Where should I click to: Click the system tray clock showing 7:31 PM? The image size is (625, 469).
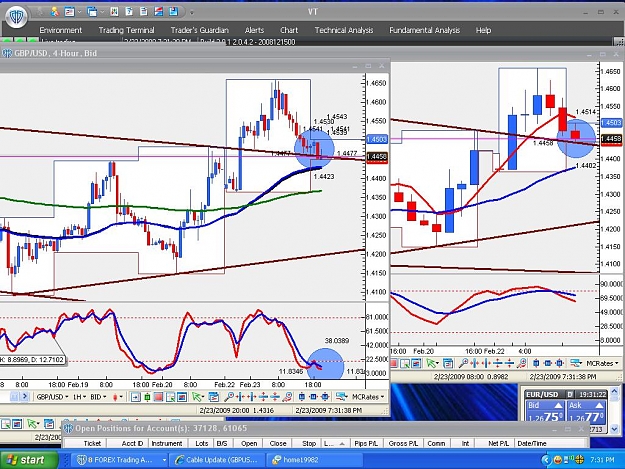(602, 460)
